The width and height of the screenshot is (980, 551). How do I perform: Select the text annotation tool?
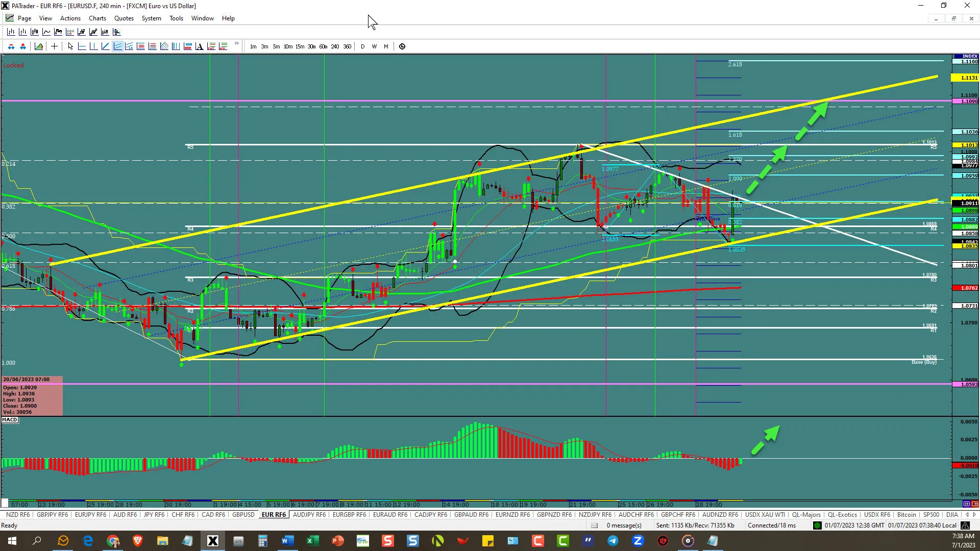coord(200,46)
